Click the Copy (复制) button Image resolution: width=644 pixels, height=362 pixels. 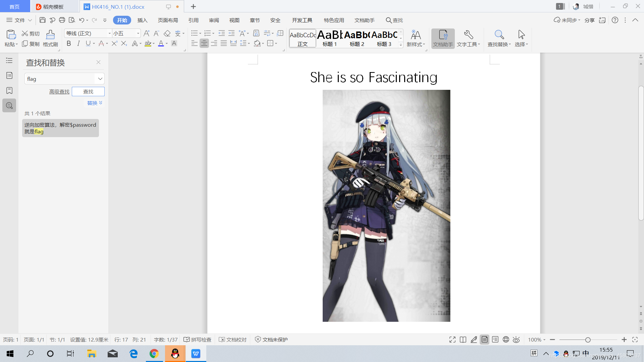tap(31, 44)
